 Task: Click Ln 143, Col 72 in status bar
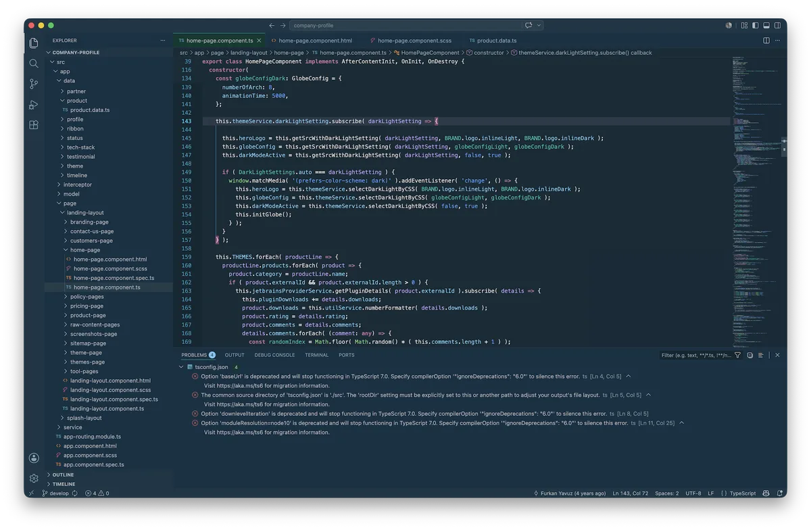(x=631, y=493)
